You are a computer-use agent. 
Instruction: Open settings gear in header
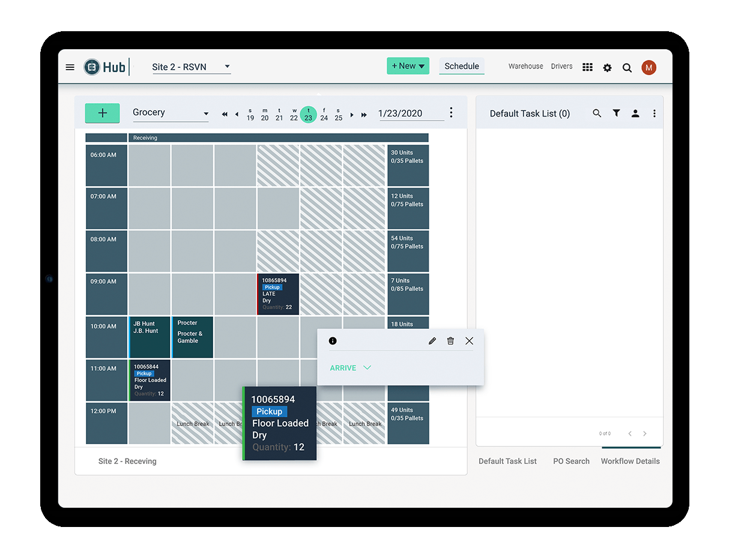[x=607, y=68]
